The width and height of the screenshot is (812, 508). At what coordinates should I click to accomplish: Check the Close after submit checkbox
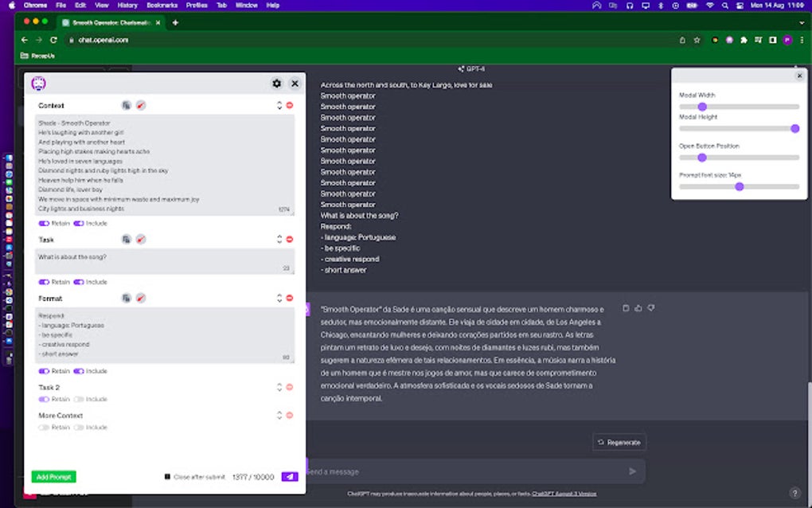point(166,476)
